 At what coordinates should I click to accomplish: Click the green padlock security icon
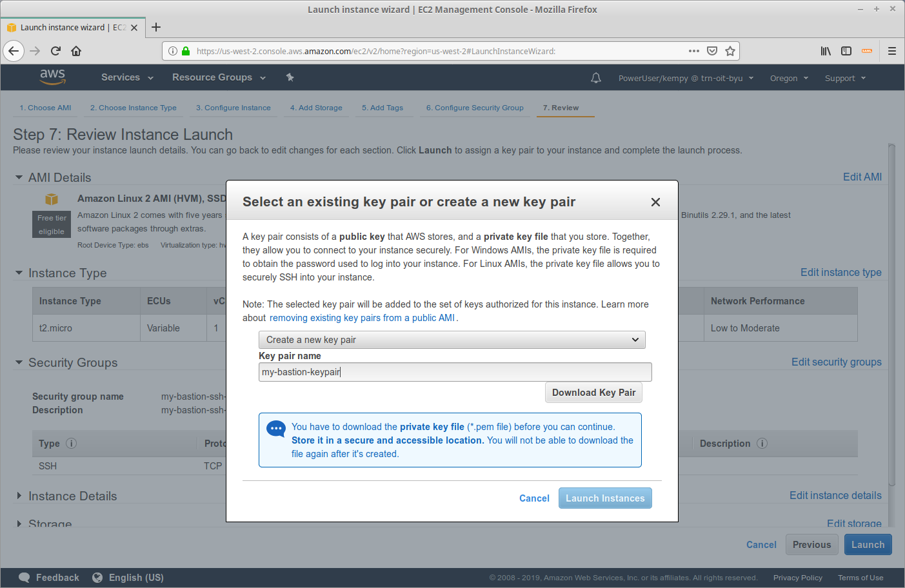point(186,51)
